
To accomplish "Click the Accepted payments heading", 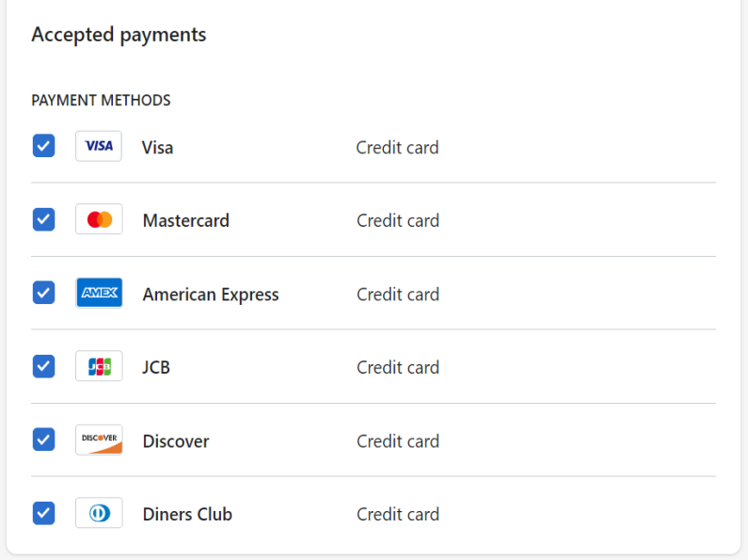I will pyautogui.click(x=119, y=35).
